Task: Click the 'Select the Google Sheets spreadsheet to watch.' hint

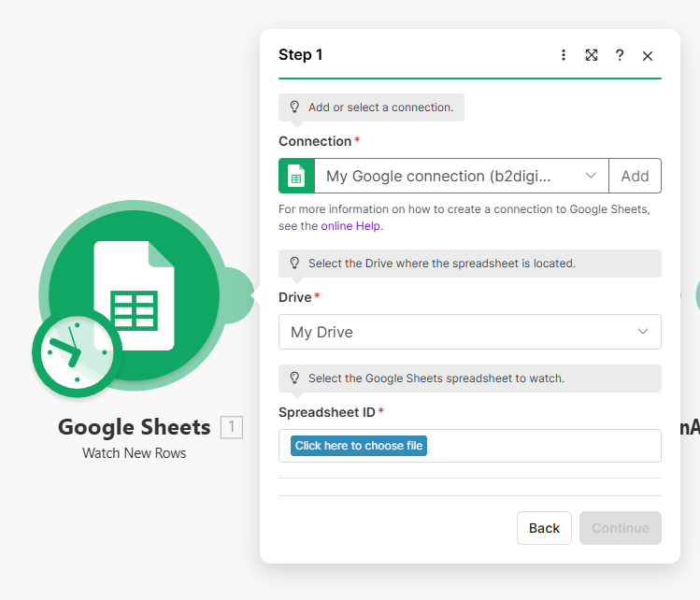Action: 470,379
